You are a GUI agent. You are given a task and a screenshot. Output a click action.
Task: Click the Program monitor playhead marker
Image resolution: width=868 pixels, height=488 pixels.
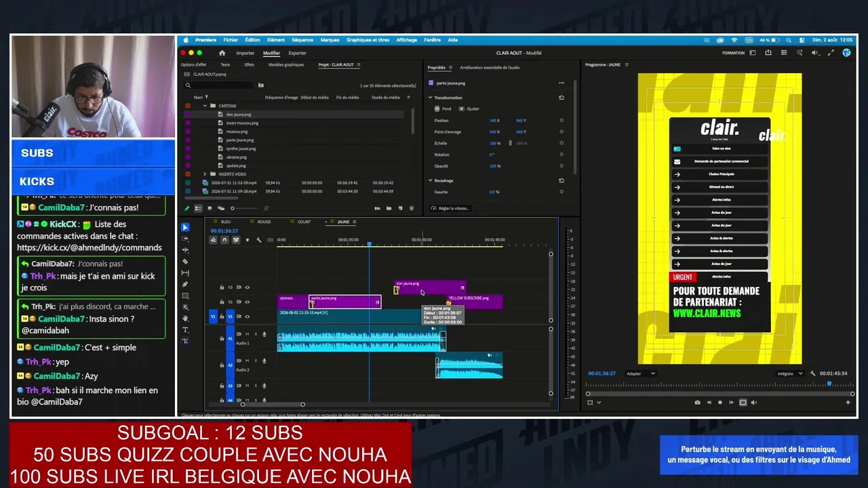click(x=829, y=384)
